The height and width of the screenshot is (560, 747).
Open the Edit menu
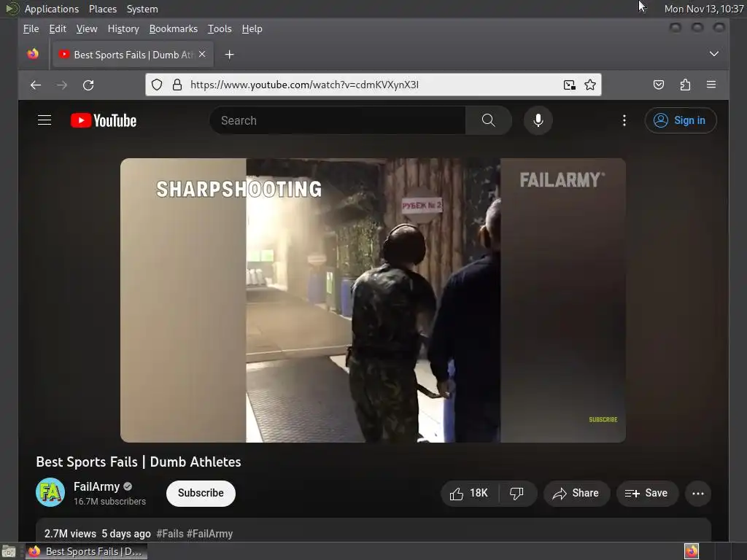point(58,28)
